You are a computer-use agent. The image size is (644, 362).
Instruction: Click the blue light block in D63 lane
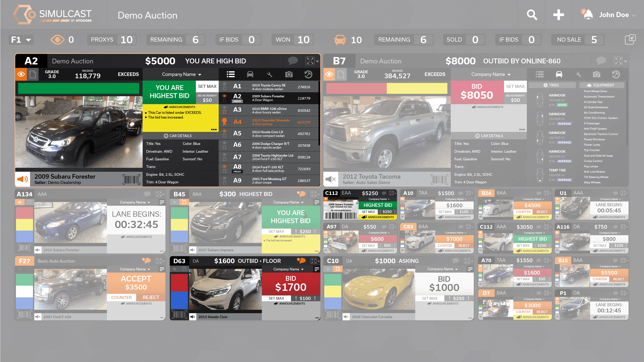tap(179, 300)
